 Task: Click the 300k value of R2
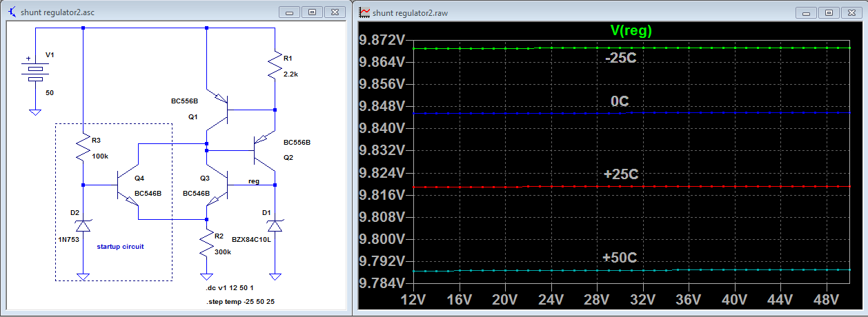[223, 253]
